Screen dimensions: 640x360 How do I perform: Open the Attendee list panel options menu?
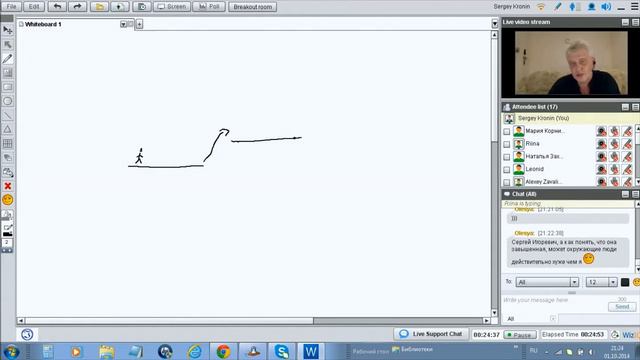click(x=636, y=107)
